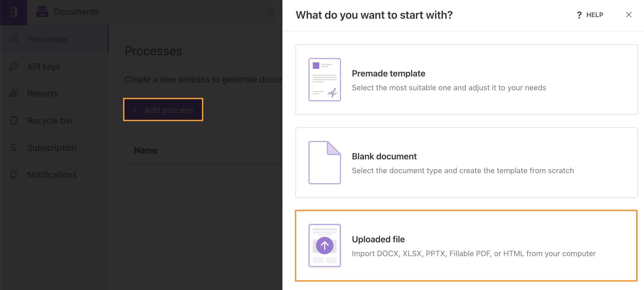The image size is (644, 290).
Task: Open the user profile icon
Action: click(x=270, y=12)
